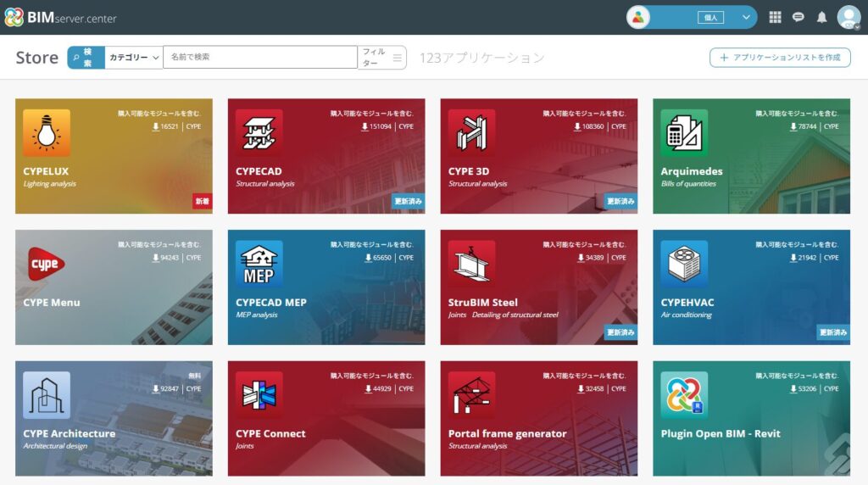The height and width of the screenshot is (485, 868).
Task: Click the 更新済み badge on CYPECAD
Action: pyautogui.click(x=408, y=201)
